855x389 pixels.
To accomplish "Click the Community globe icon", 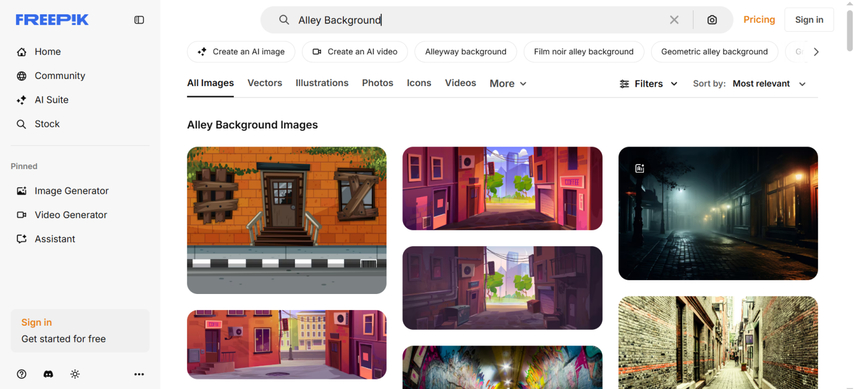I will click(21, 76).
